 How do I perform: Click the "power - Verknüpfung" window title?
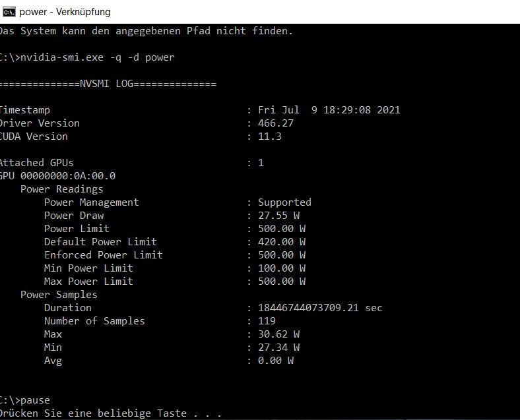[65, 11]
